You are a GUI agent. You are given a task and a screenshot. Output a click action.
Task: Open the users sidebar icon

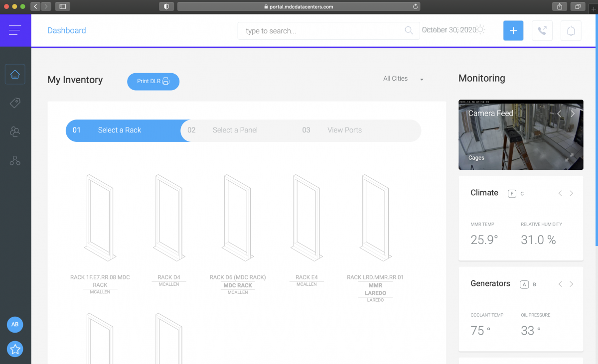15,132
